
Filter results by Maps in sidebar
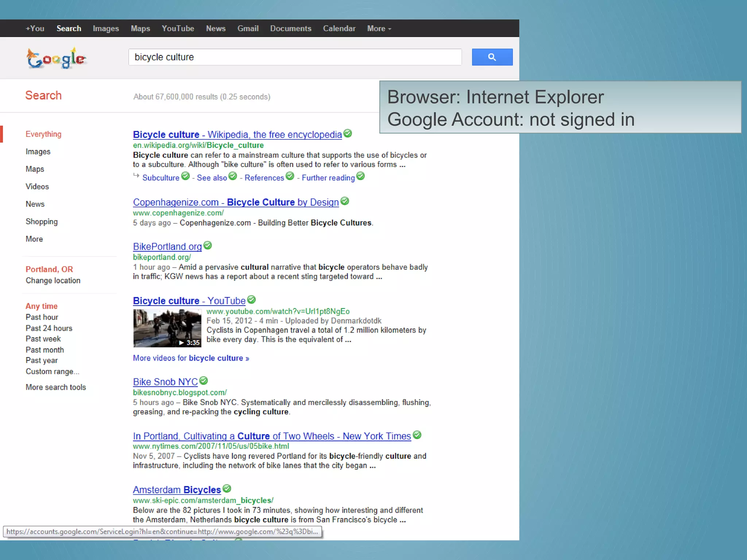(35, 169)
